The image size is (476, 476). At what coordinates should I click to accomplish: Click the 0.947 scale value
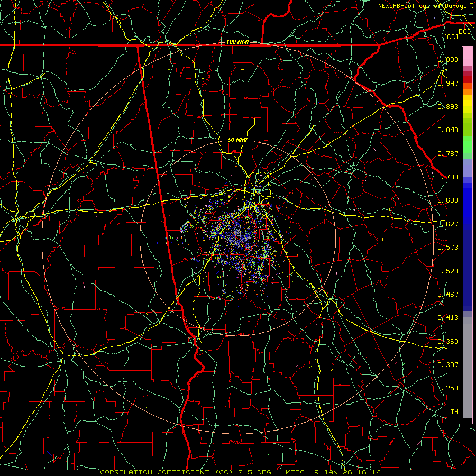(x=448, y=83)
